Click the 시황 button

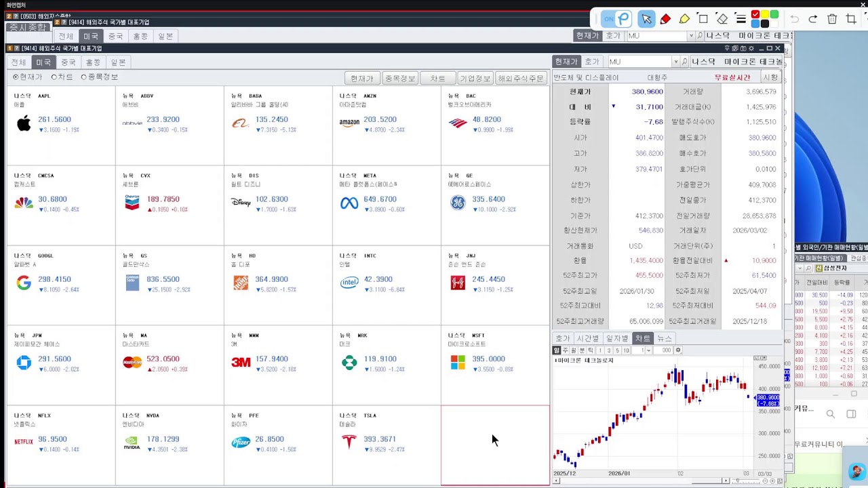771,78
